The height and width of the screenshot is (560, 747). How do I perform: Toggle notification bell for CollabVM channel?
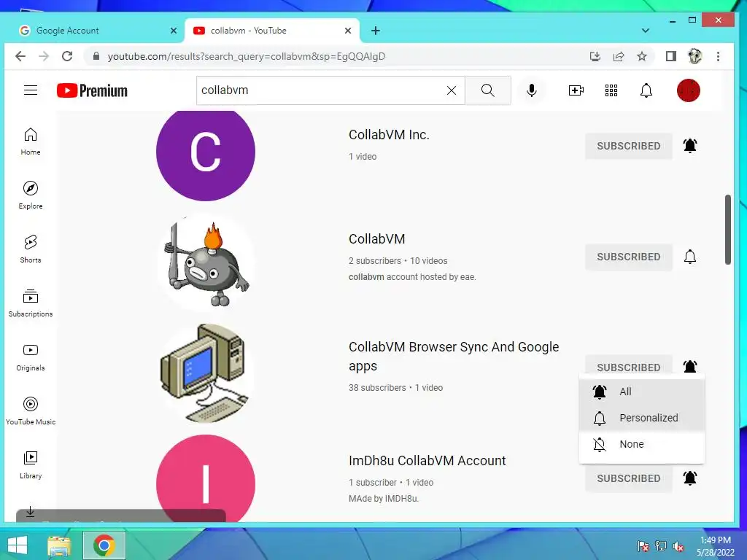(x=690, y=257)
